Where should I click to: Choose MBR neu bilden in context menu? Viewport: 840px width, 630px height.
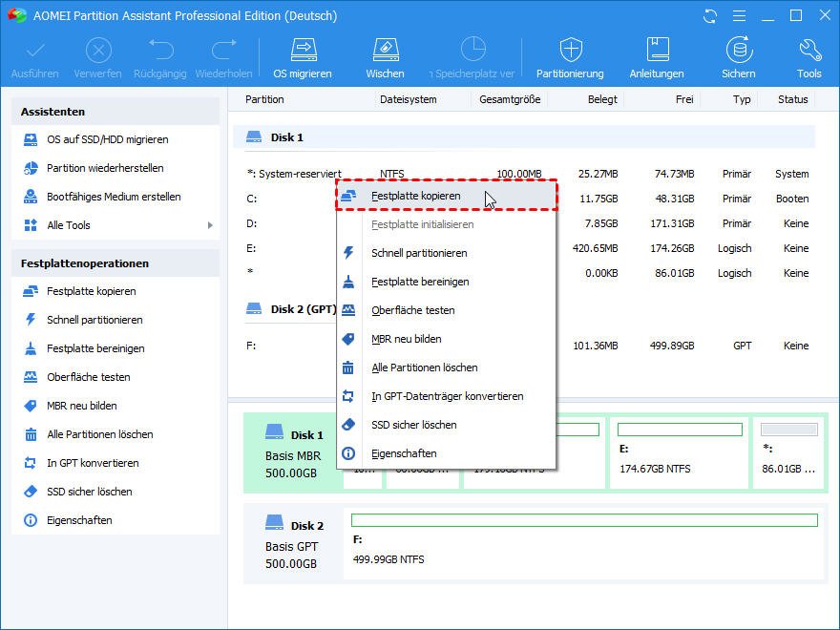coord(447,339)
